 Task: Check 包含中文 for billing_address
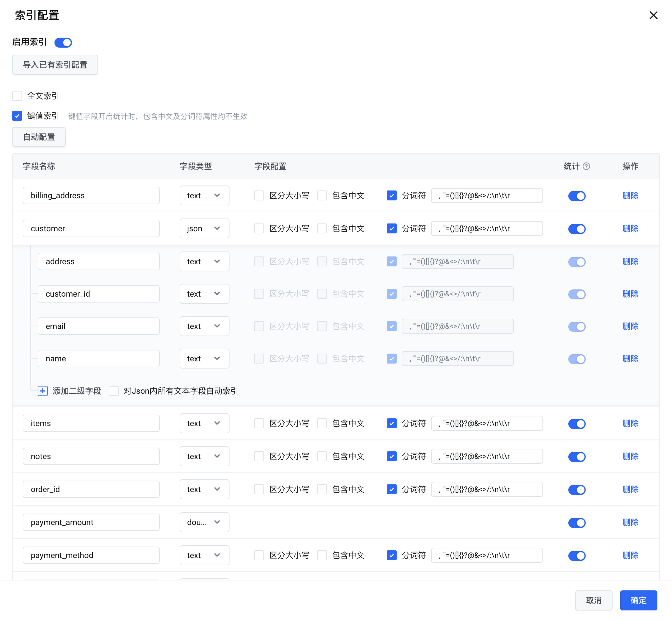[322, 196]
